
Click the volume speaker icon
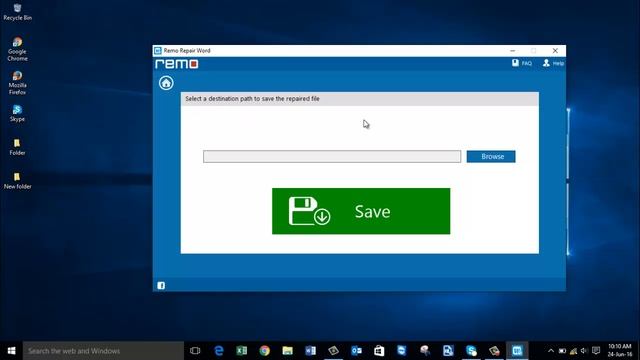[x=584, y=351]
